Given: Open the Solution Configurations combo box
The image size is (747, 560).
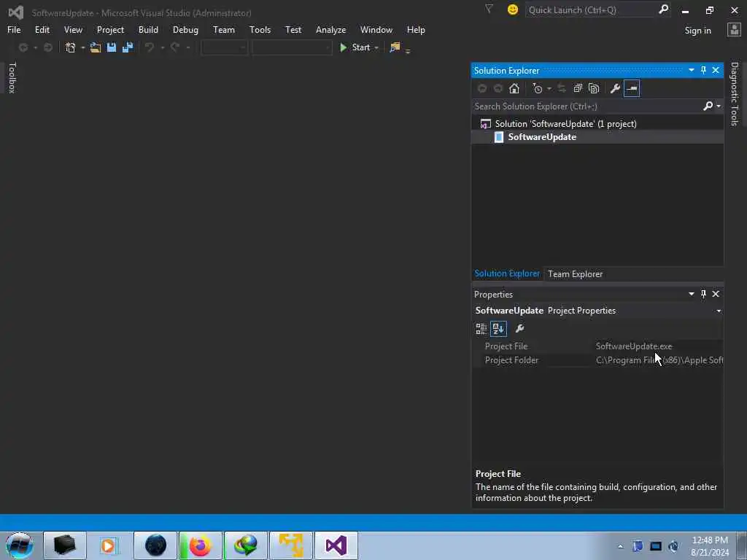Looking at the screenshot, I should [225, 47].
